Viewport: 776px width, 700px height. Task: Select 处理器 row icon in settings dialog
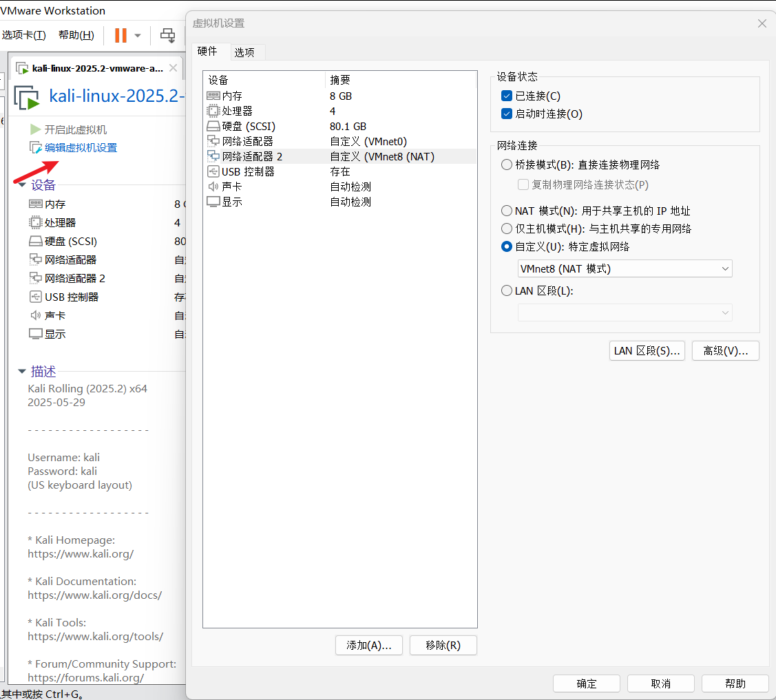(213, 111)
